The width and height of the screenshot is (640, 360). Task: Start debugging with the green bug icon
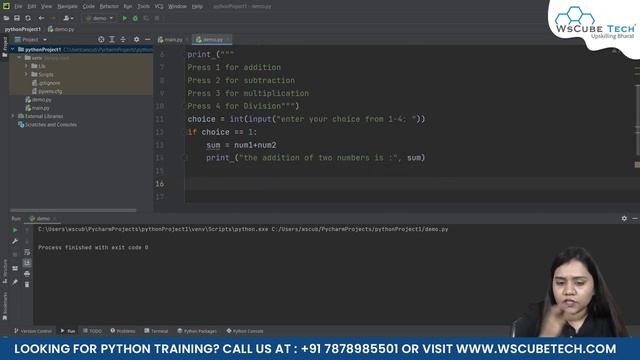pyautogui.click(x=135, y=18)
